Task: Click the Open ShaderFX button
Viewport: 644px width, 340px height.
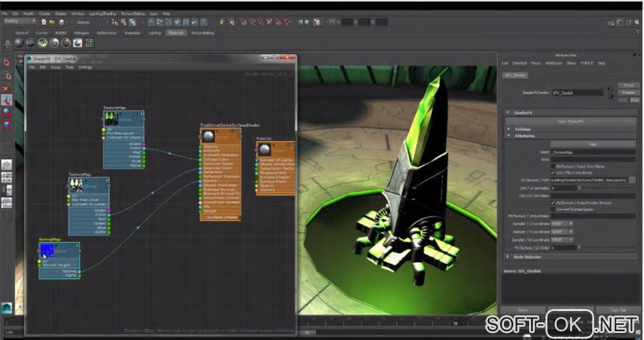Action: [x=569, y=121]
